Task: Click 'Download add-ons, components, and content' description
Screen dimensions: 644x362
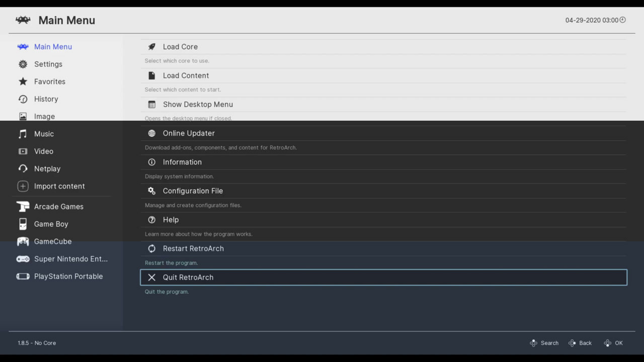Action: [x=221, y=148]
